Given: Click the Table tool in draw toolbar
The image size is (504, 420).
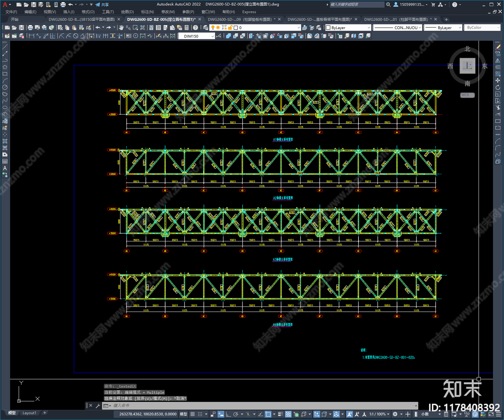Looking at the screenshot, I should pyautogui.click(x=5, y=162).
